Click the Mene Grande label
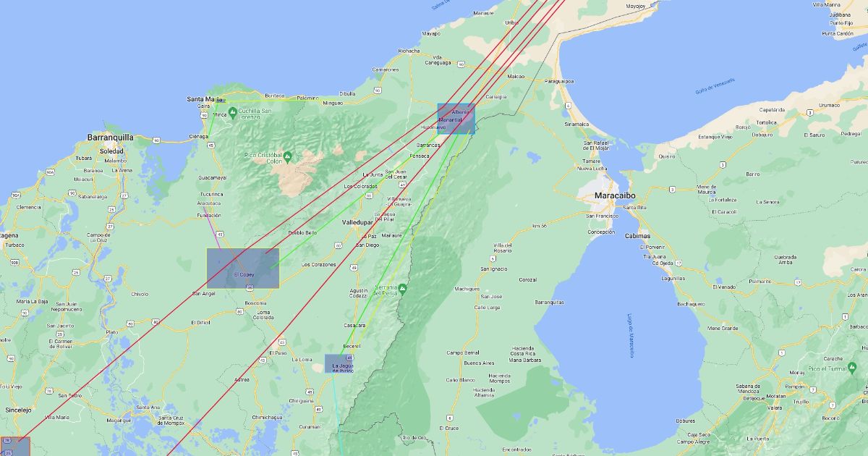Screen dimensions: 868x456 pos(722,328)
